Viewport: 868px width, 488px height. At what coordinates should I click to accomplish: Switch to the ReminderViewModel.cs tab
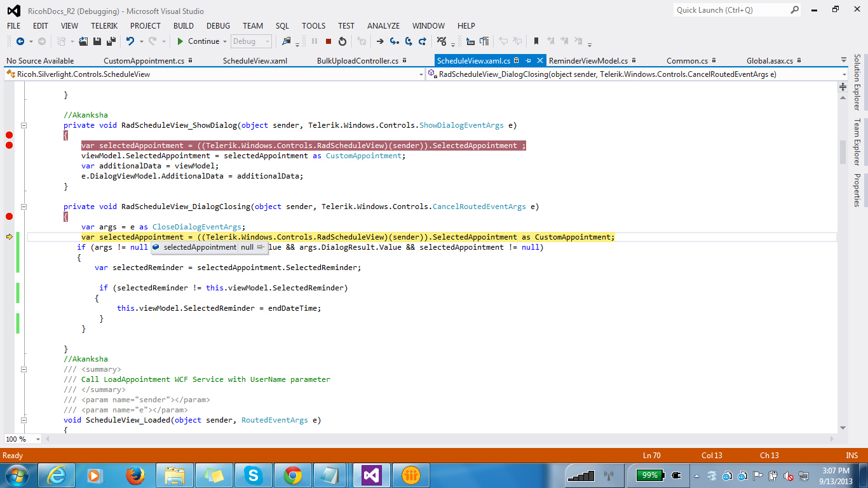click(x=588, y=61)
